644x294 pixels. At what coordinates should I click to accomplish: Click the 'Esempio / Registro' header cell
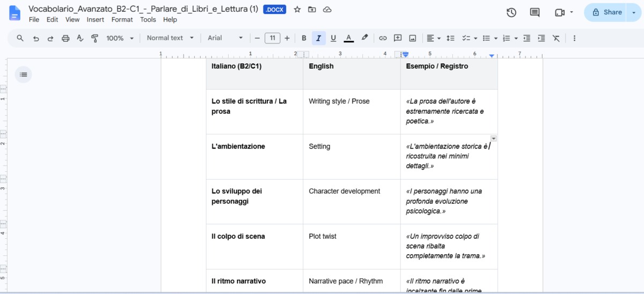coord(449,73)
